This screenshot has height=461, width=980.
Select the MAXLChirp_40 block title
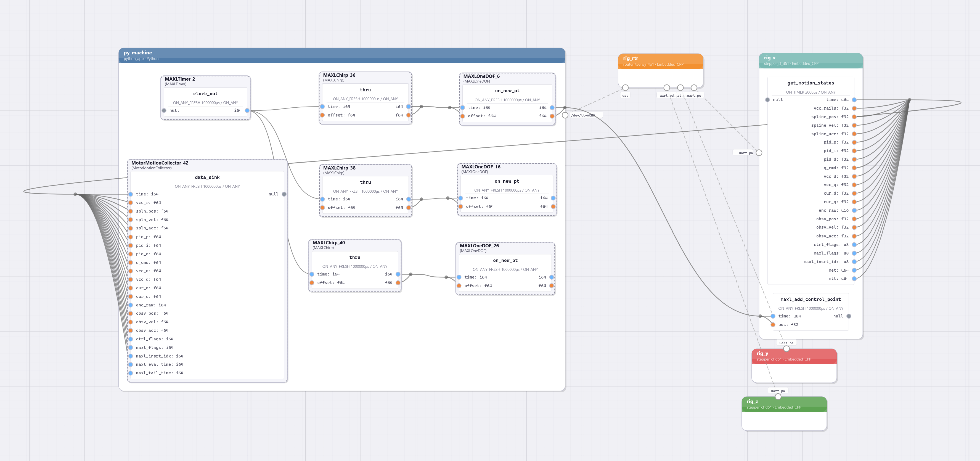pos(329,243)
